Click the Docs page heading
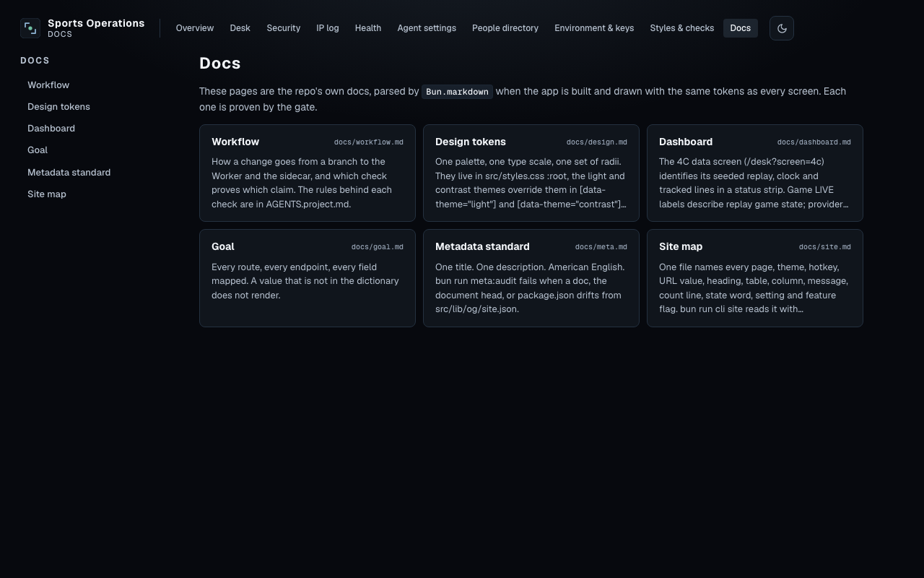 pos(220,64)
